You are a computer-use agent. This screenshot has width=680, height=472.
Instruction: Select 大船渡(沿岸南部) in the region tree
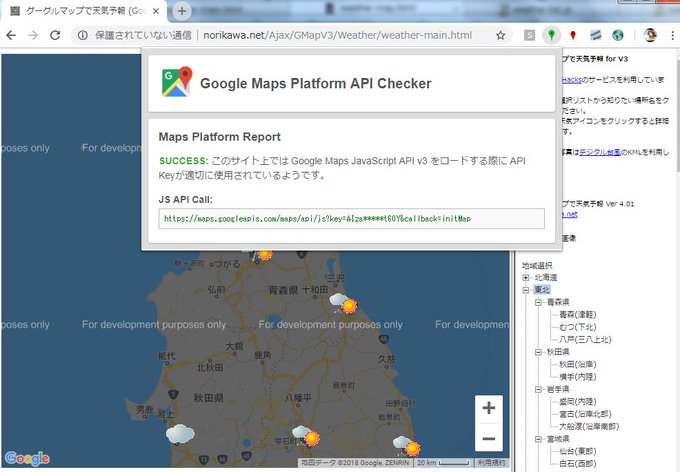tap(589, 427)
